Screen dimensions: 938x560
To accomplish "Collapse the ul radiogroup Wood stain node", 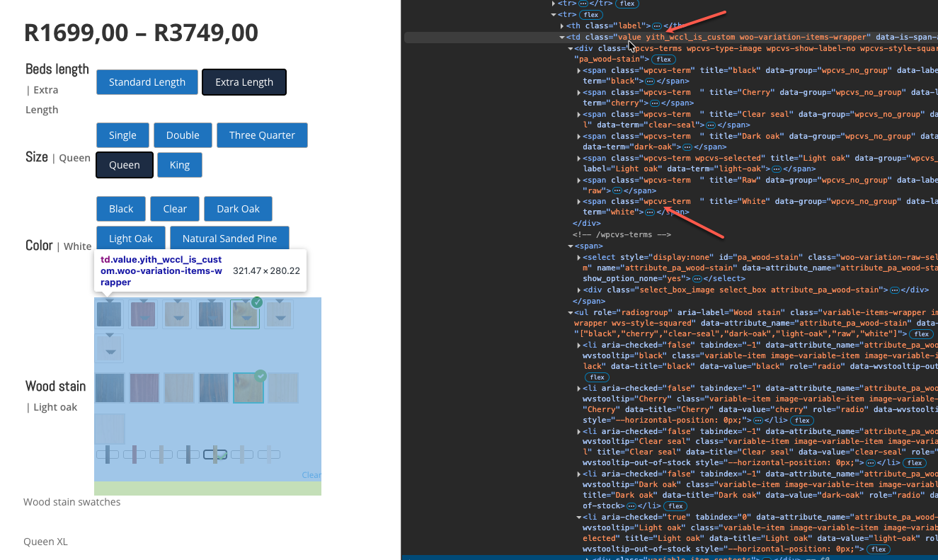I will point(571,312).
